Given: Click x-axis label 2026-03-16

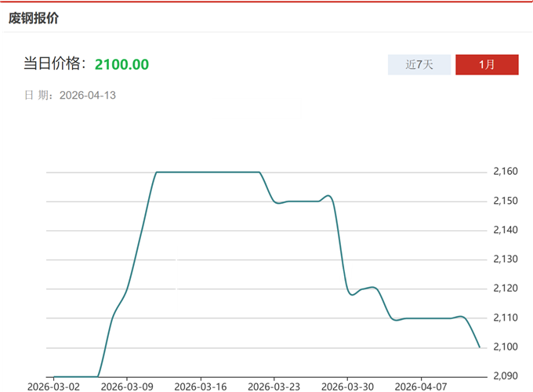Looking at the screenshot, I should point(201,387).
